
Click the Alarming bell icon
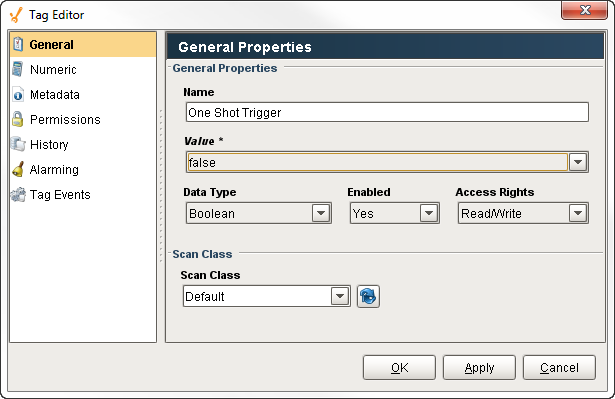18,169
